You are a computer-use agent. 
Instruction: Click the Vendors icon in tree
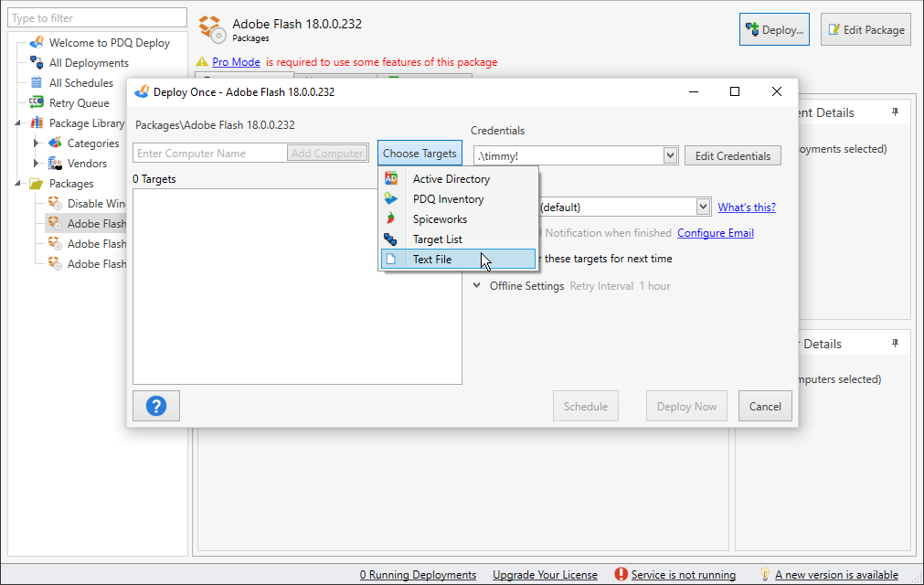(55, 163)
